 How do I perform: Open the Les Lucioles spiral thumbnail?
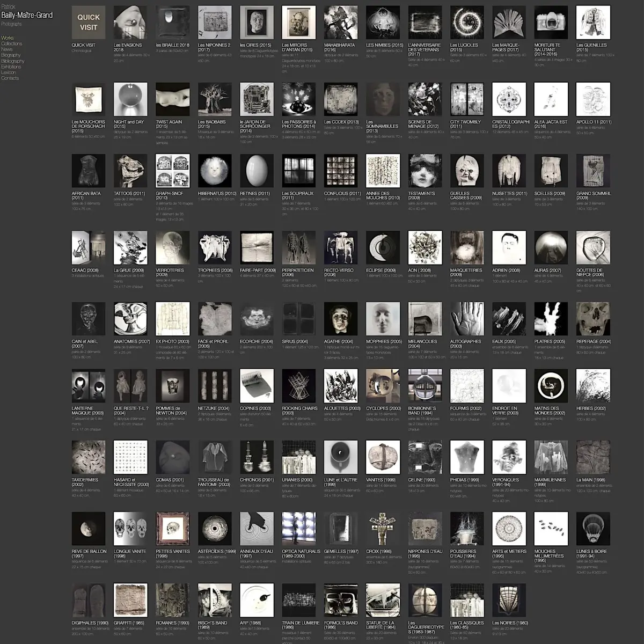tap(467, 23)
